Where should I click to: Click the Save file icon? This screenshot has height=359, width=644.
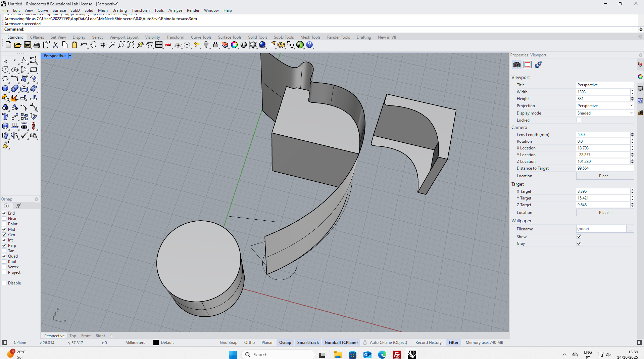click(28, 45)
